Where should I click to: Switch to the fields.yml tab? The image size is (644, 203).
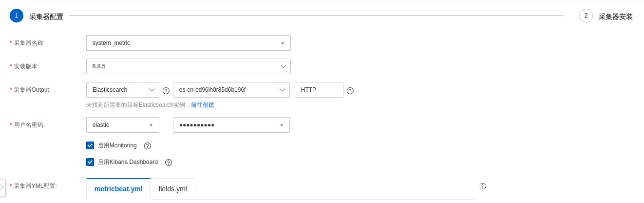click(x=173, y=189)
